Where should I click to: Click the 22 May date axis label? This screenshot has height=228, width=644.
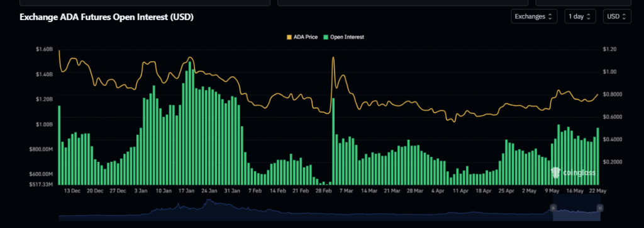(598, 191)
